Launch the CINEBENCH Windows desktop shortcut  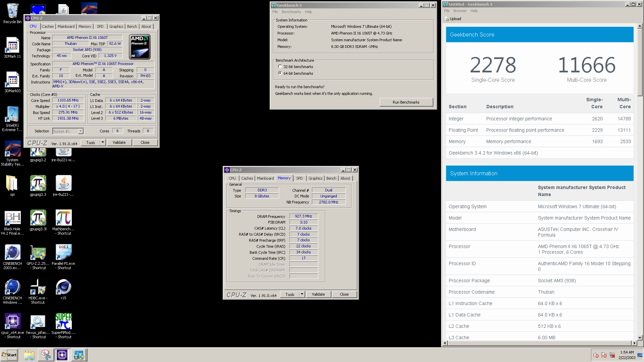point(12,292)
